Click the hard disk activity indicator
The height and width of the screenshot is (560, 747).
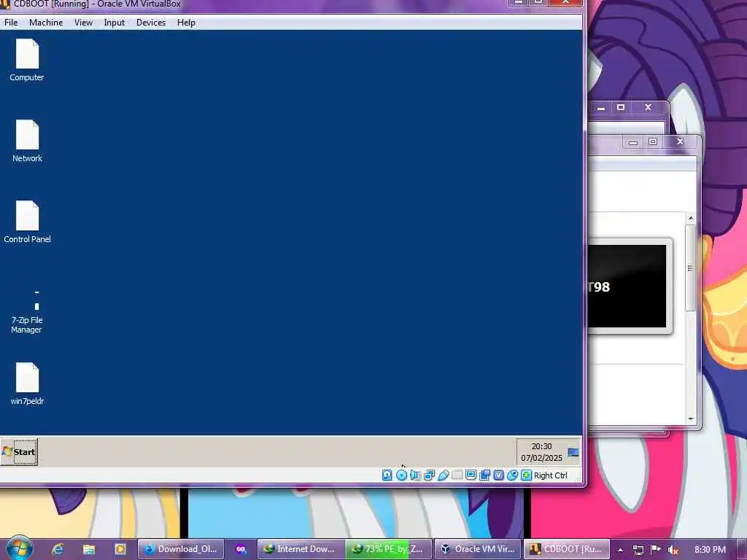[x=387, y=475]
